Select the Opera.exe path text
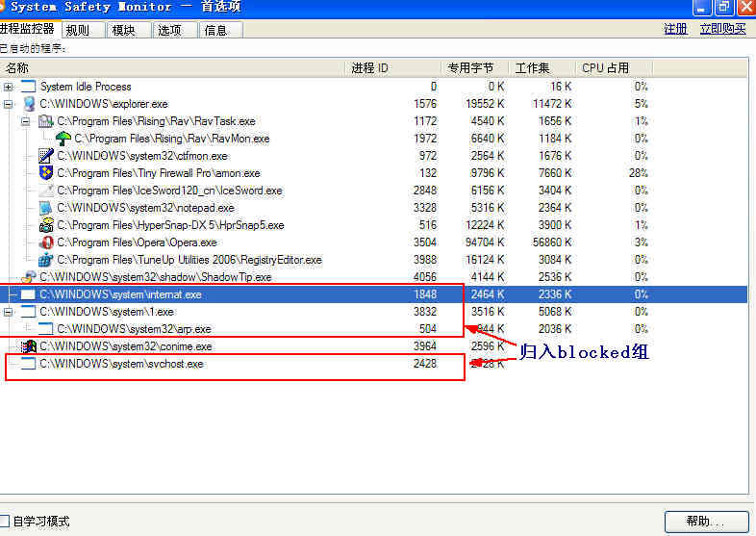The height and width of the screenshot is (536, 756). pos(137,242)
